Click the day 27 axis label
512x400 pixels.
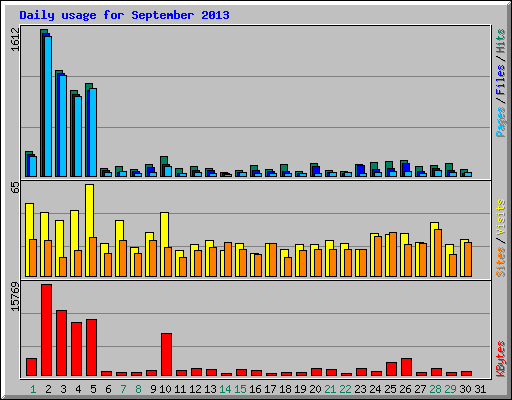coord(420,389)
